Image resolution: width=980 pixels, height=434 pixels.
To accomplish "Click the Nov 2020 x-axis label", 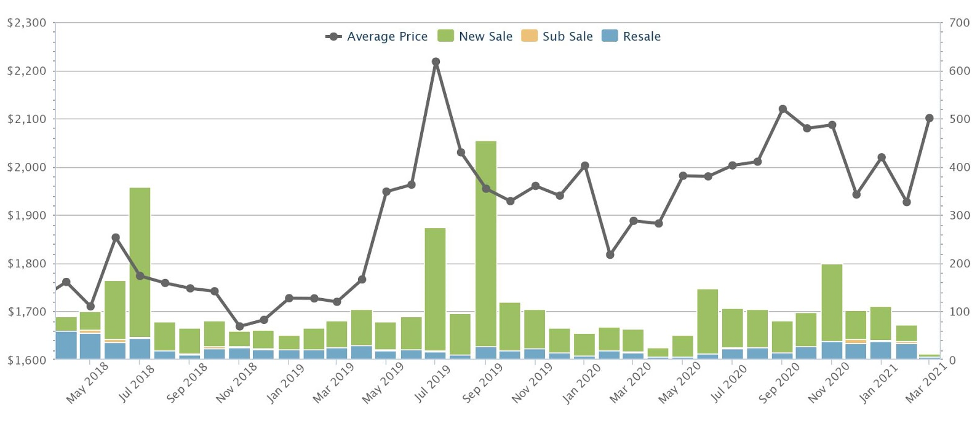I will pyautogui.click(x=828, y=382).
